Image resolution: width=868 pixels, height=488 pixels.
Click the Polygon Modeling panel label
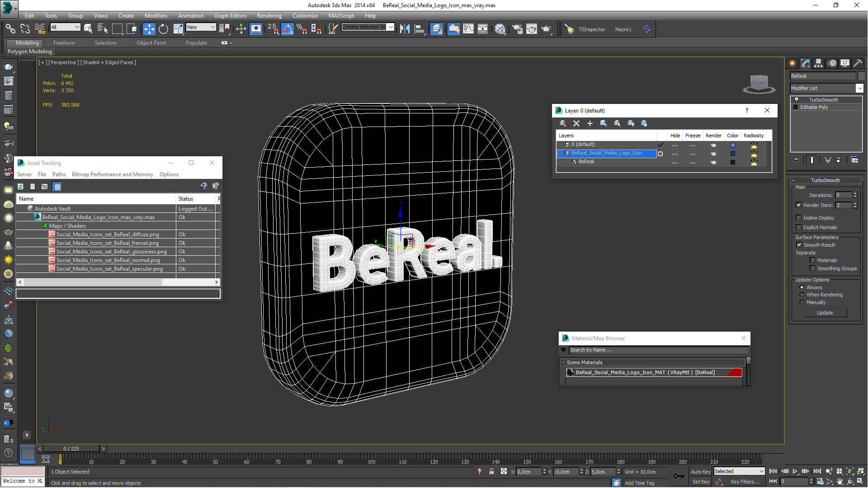click(30, 52)
